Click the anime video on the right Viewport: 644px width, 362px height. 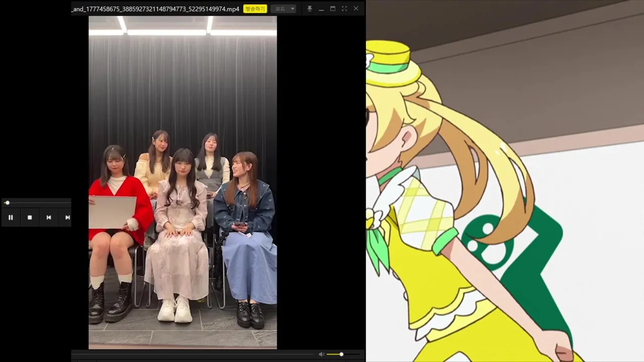(x=505, y=181)
